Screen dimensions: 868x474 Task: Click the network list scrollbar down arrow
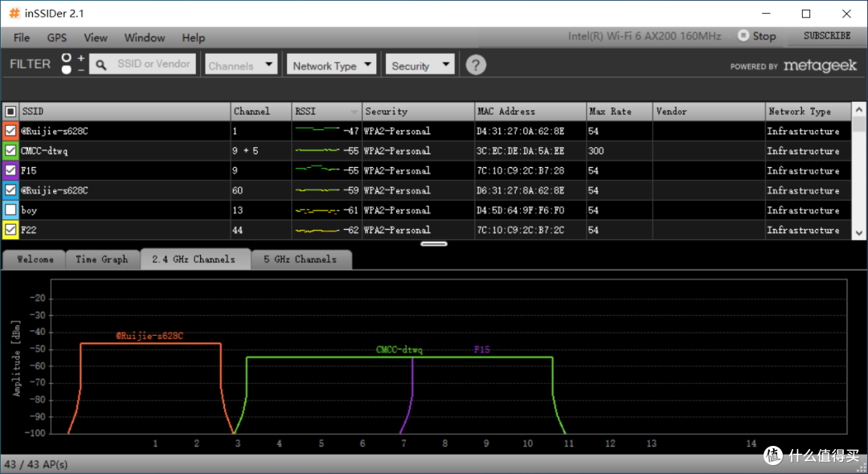pos(858,233)
